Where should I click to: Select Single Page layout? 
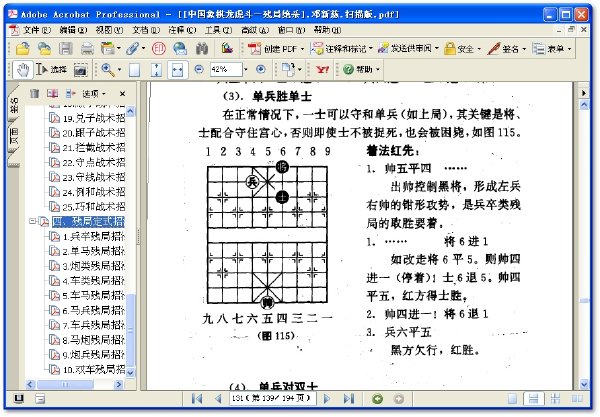tap(512, 399)
